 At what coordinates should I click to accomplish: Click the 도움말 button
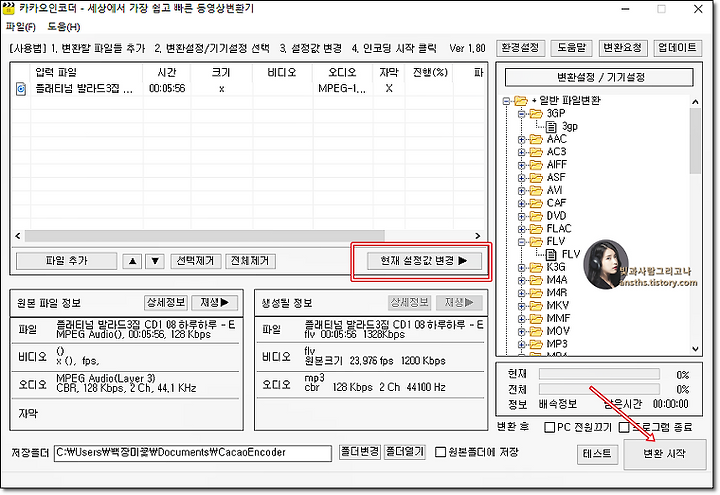click(x=572, y=48)
